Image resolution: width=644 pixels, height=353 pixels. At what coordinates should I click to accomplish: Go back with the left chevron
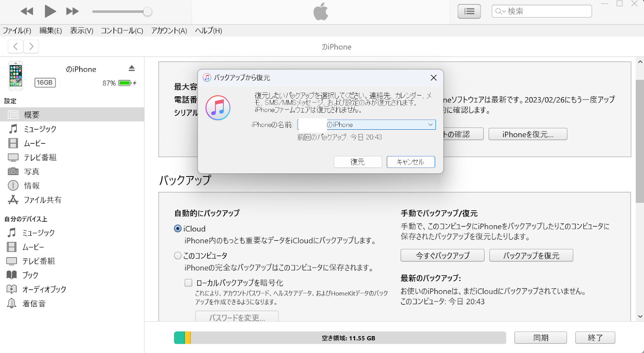16,46
